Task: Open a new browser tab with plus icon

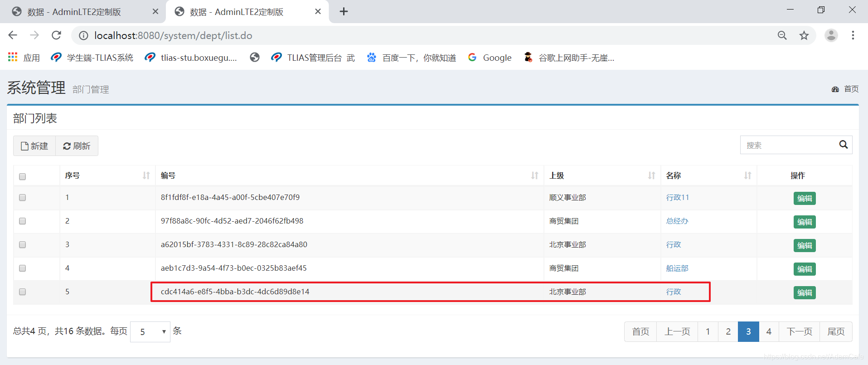Action: coord(344,11)
